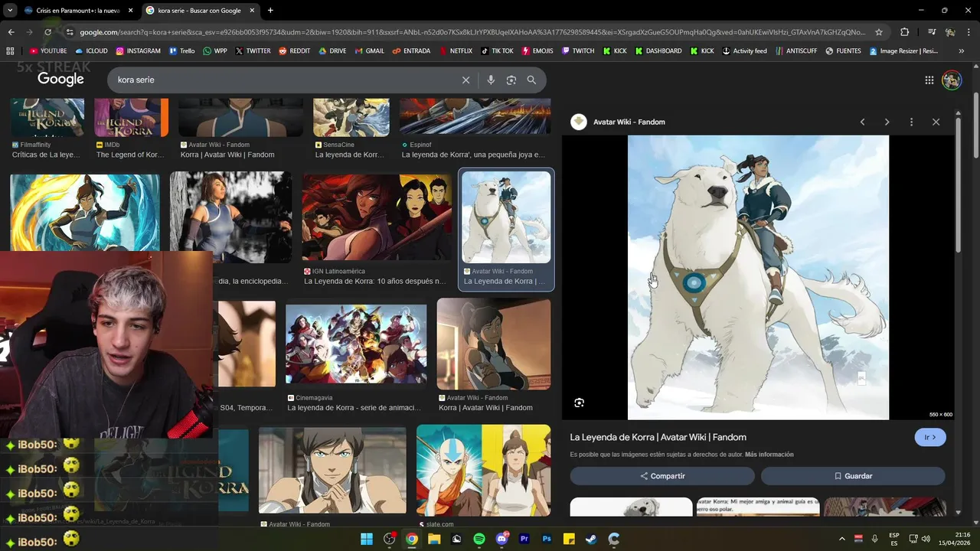
Task: Open the Activity feed bookmark
Action: pyautogui.click(x=744, y=51)
